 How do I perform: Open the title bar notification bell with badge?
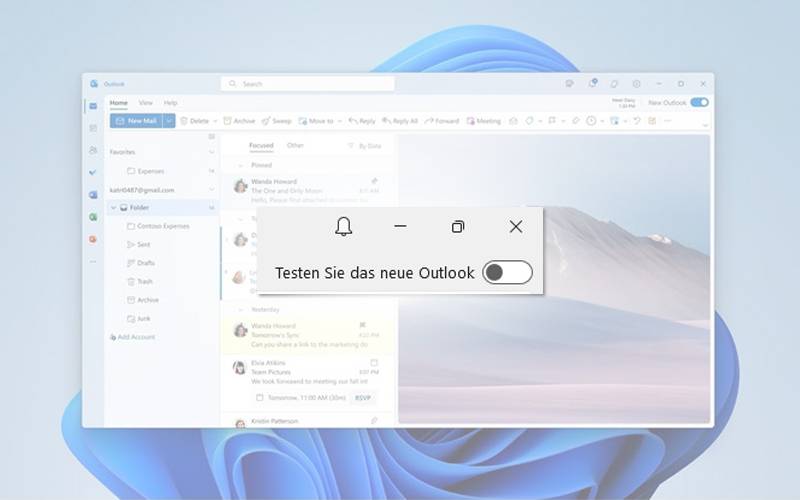pyautogui.click(x=592, y=83)
